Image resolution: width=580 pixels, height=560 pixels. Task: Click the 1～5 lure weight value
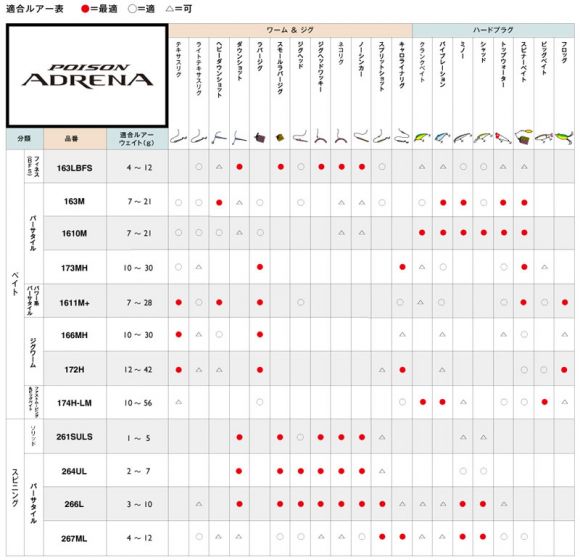point(138,438)
